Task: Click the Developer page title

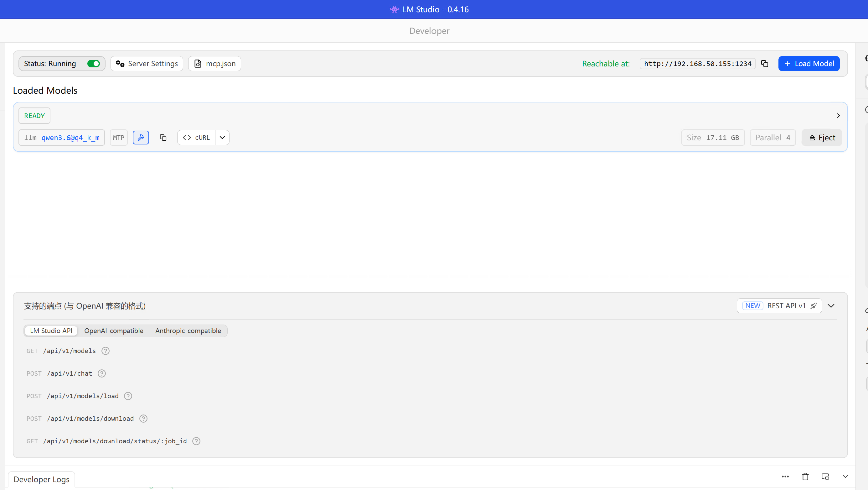Action: pyautogui.click(x=429, y=31)
